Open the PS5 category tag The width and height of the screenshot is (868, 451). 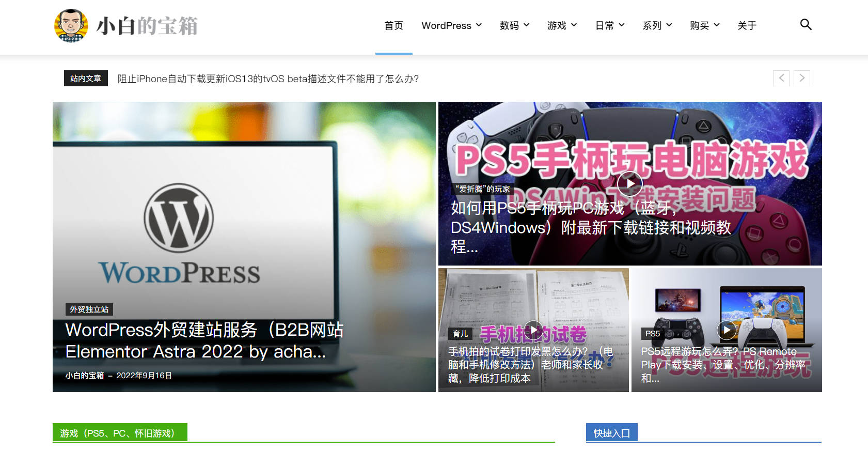653,334
